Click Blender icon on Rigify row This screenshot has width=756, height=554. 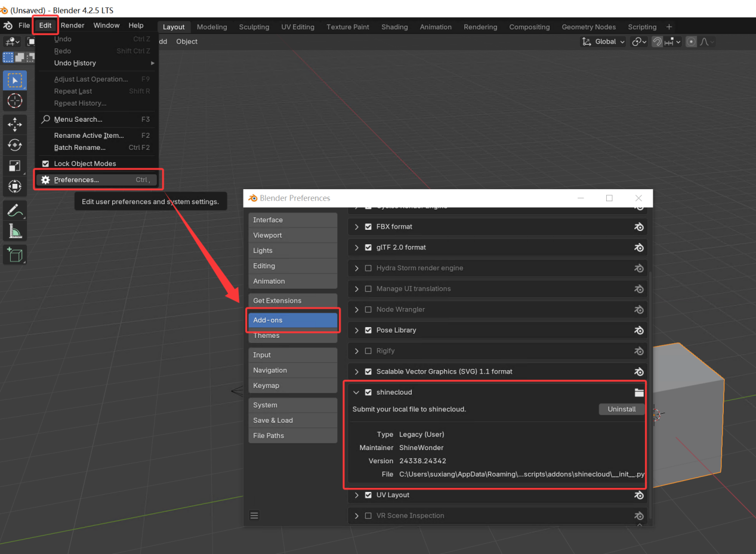(639, 351)
